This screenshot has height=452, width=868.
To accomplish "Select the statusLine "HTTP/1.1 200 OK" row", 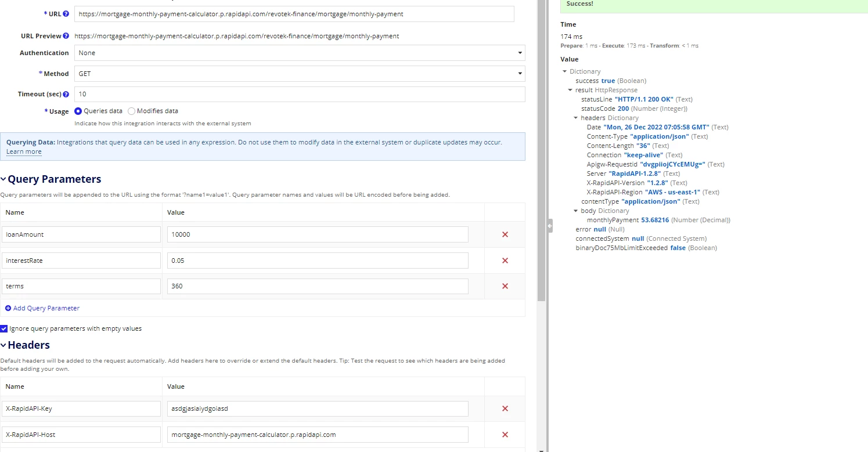I will pyautogui.click(x=637, y=99).
